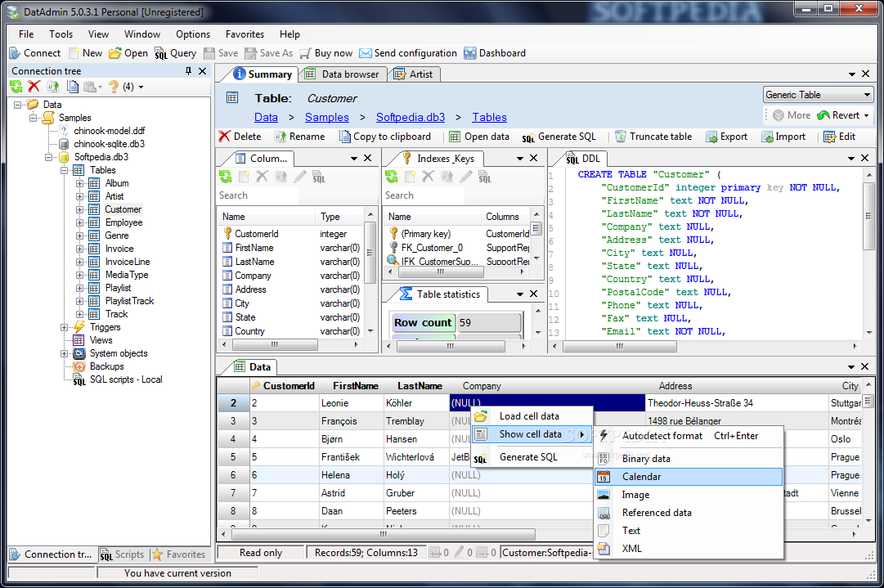Expand the System objects node
This screenshot has height=588, width=884.
[x=65, y=353]
